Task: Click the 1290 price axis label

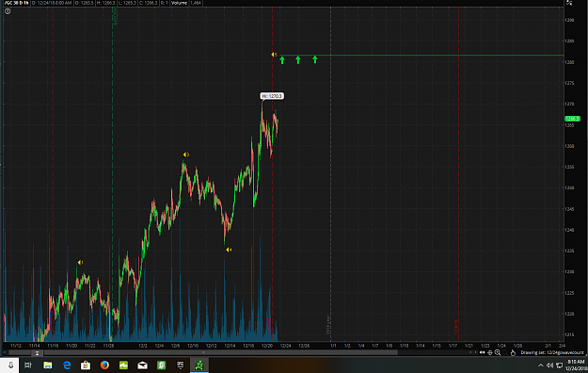Action: pyautogui.click(x=569, y=20)
